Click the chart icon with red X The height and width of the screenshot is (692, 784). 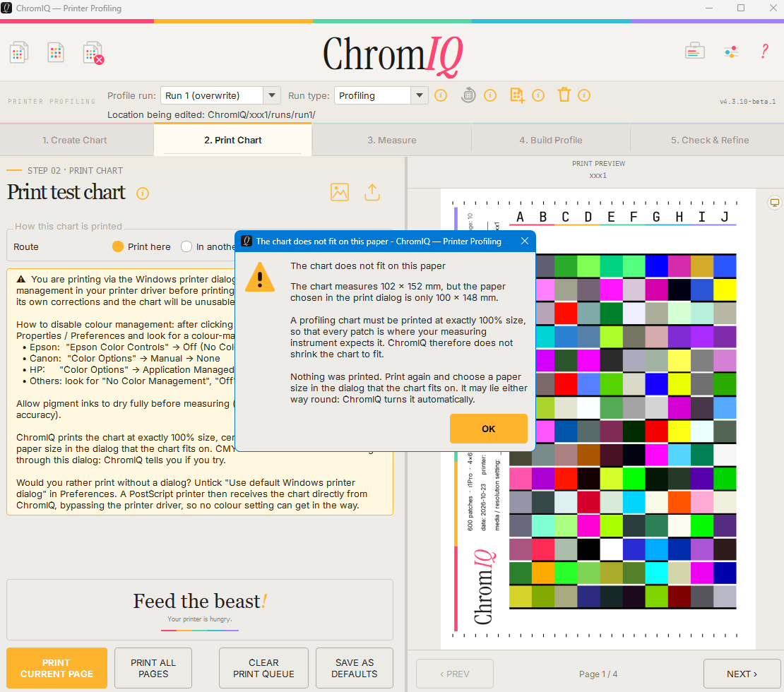tap(93, 52)
